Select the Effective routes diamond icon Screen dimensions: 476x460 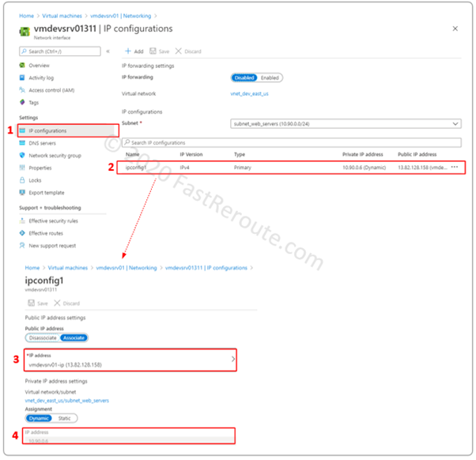point(22,233)
